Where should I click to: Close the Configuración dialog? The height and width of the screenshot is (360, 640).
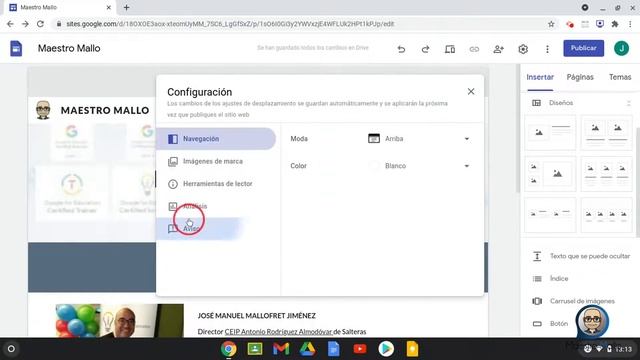[x=471, y=91]
